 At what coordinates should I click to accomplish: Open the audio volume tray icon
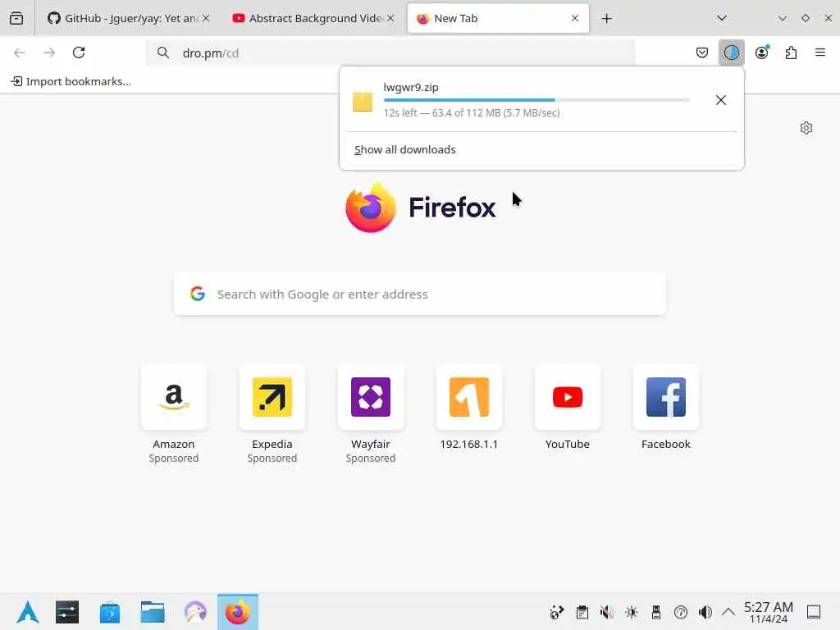click(x=705, y=612)
